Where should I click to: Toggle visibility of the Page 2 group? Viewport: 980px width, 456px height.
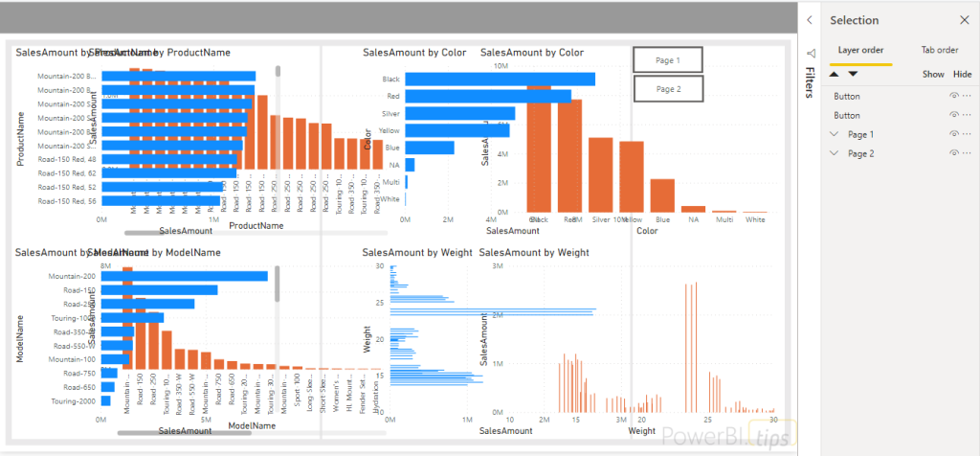[x=953, y=153]
